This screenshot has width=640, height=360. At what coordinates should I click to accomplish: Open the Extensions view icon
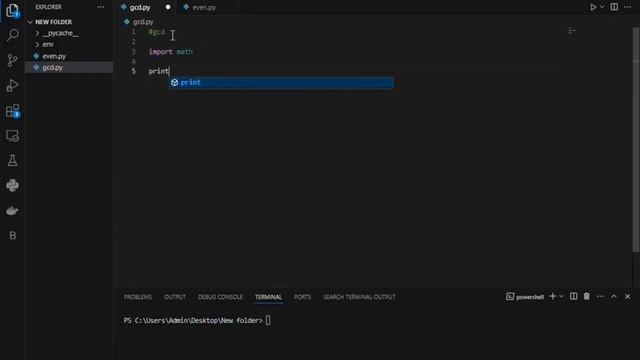tap(12, 111)
